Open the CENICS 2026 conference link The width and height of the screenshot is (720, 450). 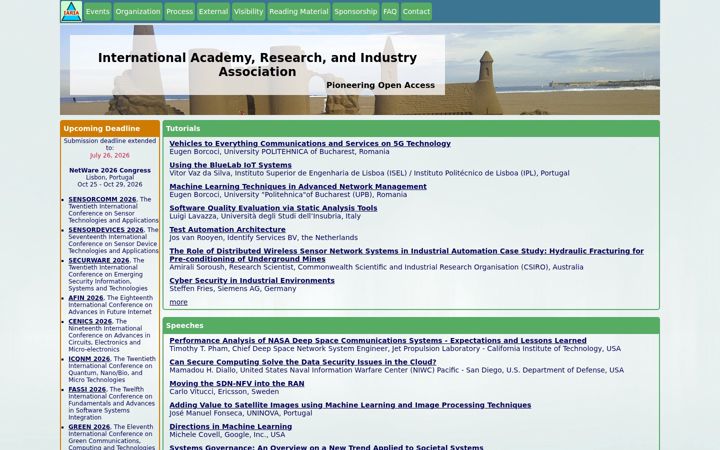90,321
